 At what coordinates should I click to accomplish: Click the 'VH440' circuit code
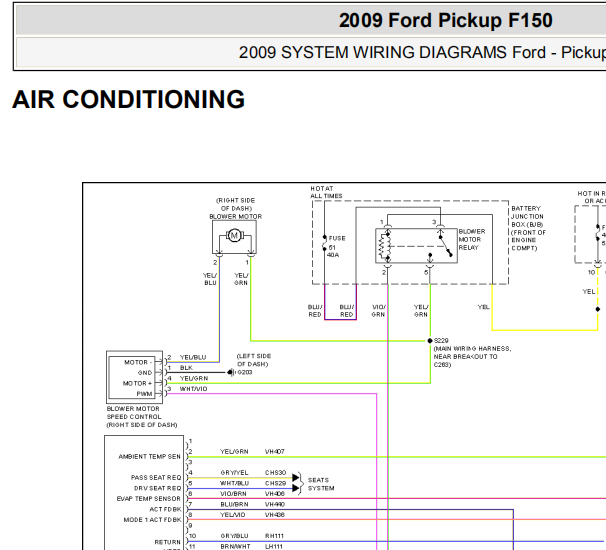(x=274, y=504)
